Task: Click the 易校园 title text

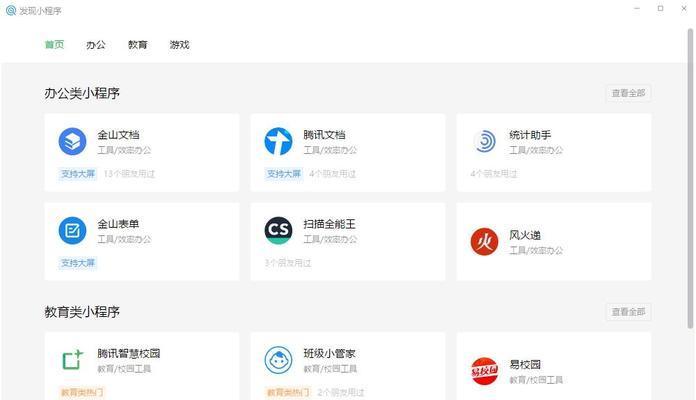Action: click(525, 364)
